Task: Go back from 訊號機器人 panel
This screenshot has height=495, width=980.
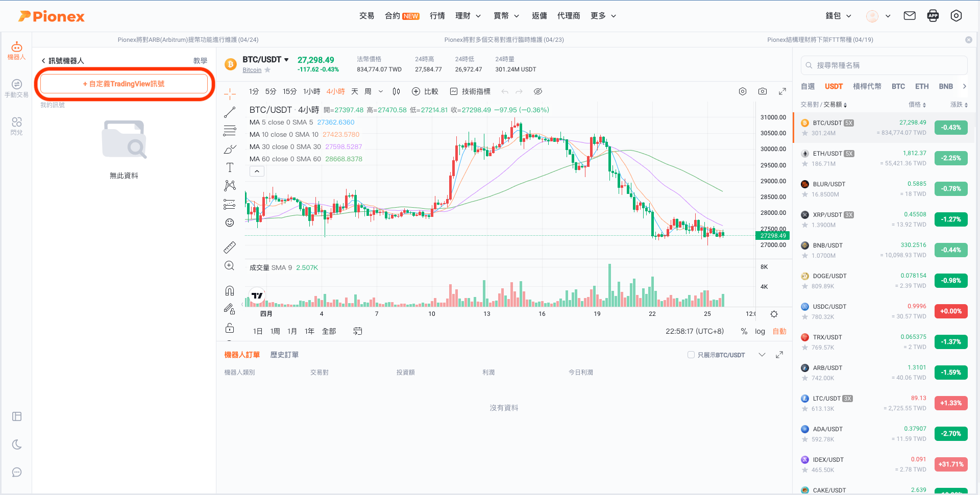Action: (x=44, y=61)
